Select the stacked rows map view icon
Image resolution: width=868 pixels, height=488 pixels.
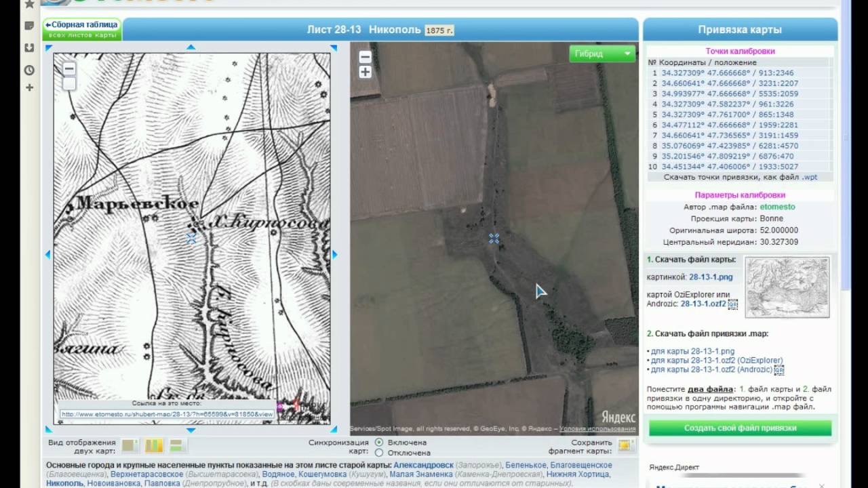[x=177, y=445]
